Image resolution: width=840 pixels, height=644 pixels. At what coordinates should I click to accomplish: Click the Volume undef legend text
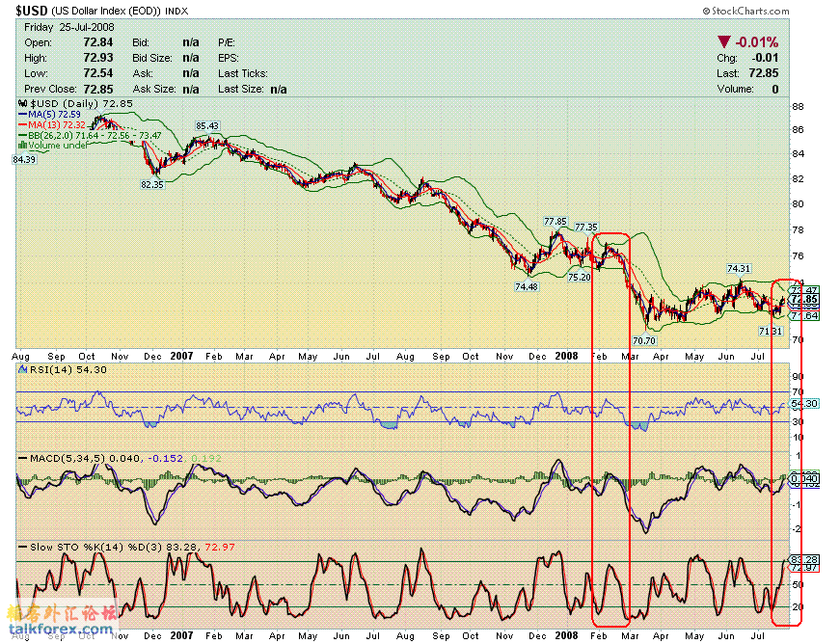(x=58, y=145)
